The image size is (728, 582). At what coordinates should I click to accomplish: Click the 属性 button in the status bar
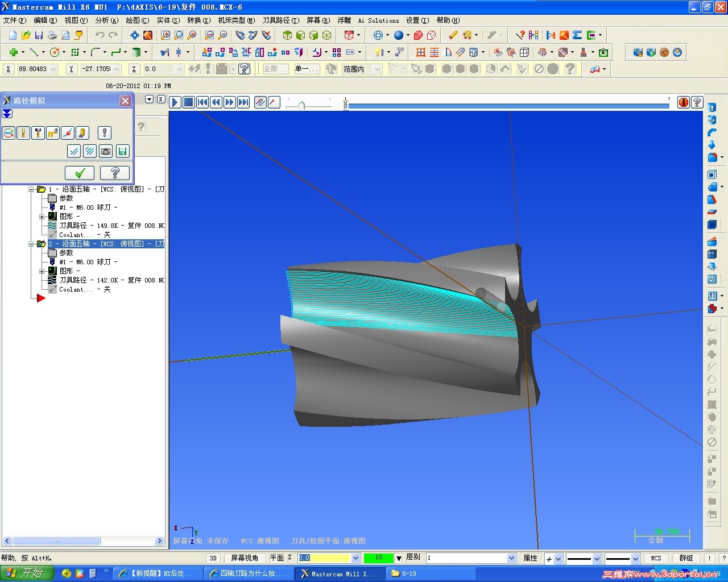coord(530,558)
